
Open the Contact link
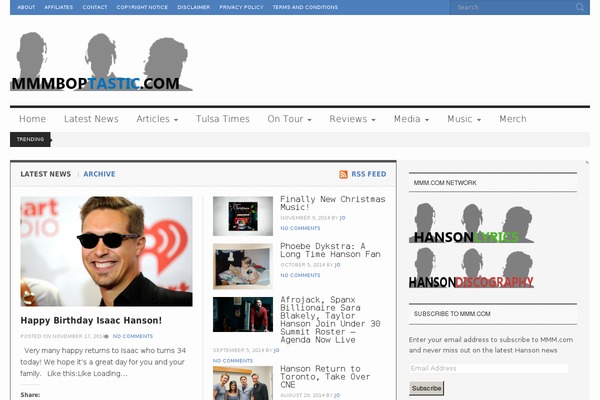tap(95, 7)
